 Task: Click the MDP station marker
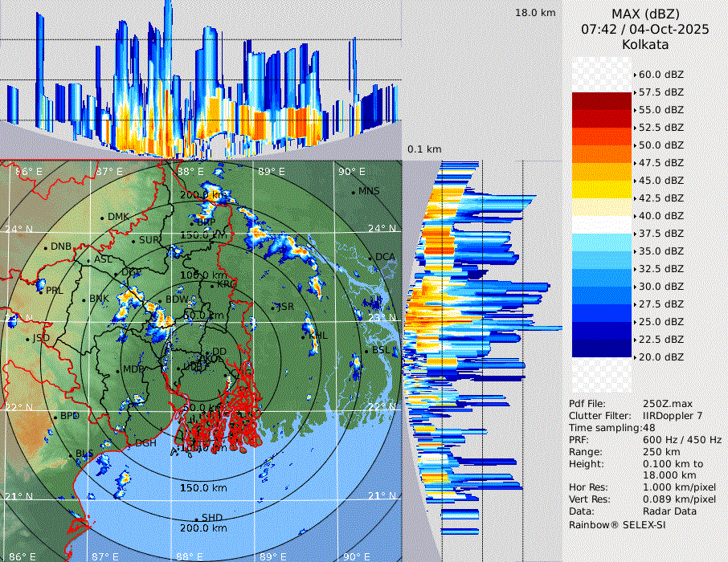point(119,370)
